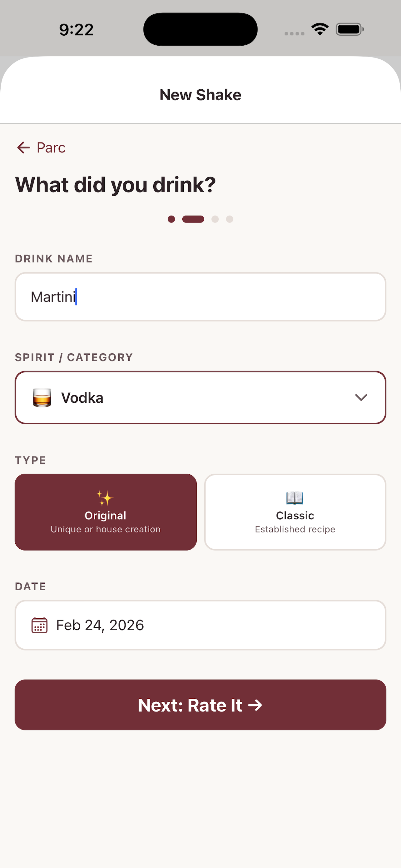Focus the Drink Name field containing Martini
Viewport: 401px width, 868px height.
coord(200,297)
